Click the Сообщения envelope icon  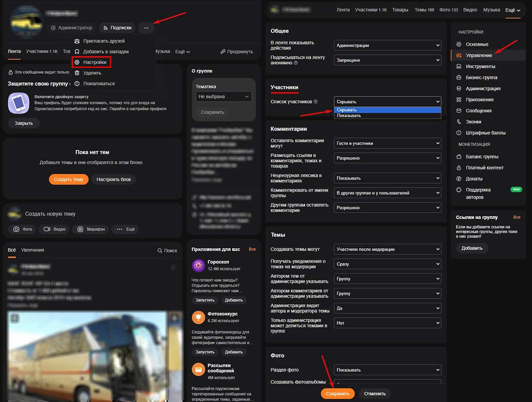(459, 110)
